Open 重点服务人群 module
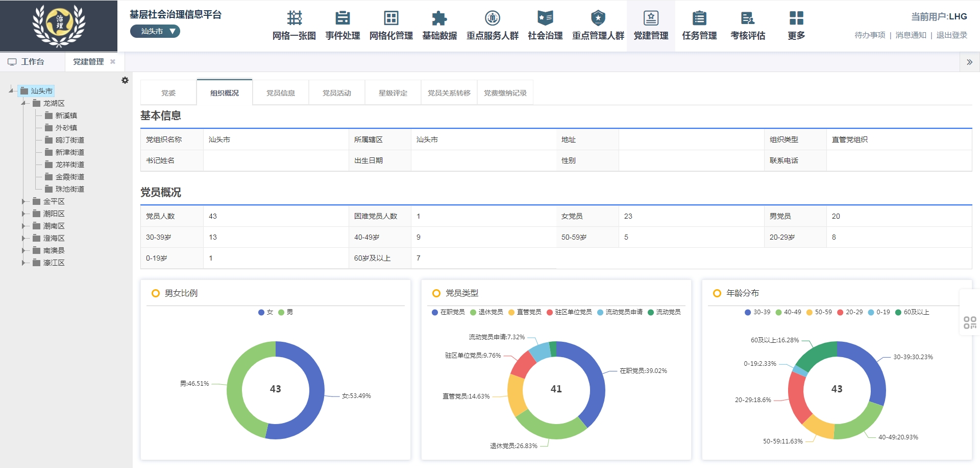Viewport: 980px width, 468px height. coord(492,26)
